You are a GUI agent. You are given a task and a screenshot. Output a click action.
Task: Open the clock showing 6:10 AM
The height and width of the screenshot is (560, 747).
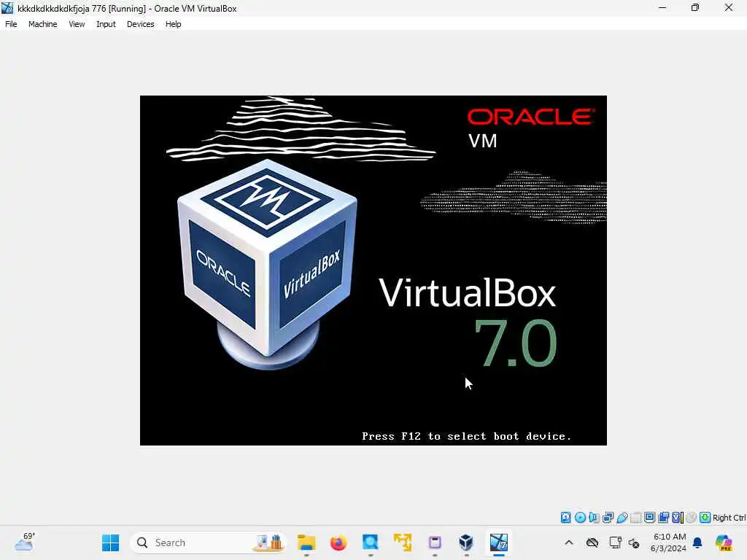(x=668, y=542)
